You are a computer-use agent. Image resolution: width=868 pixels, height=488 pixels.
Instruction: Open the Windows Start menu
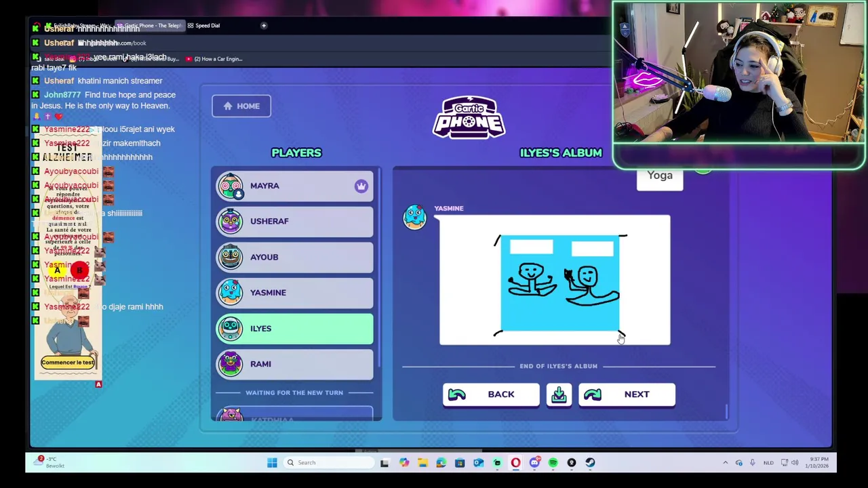click(x=272, y=462)
